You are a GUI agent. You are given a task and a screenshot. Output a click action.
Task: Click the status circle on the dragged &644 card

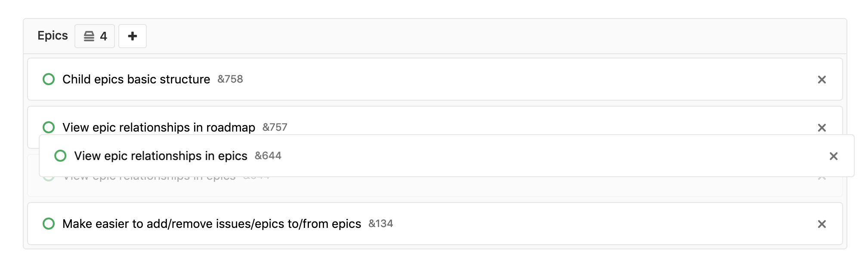pos(62,156)
